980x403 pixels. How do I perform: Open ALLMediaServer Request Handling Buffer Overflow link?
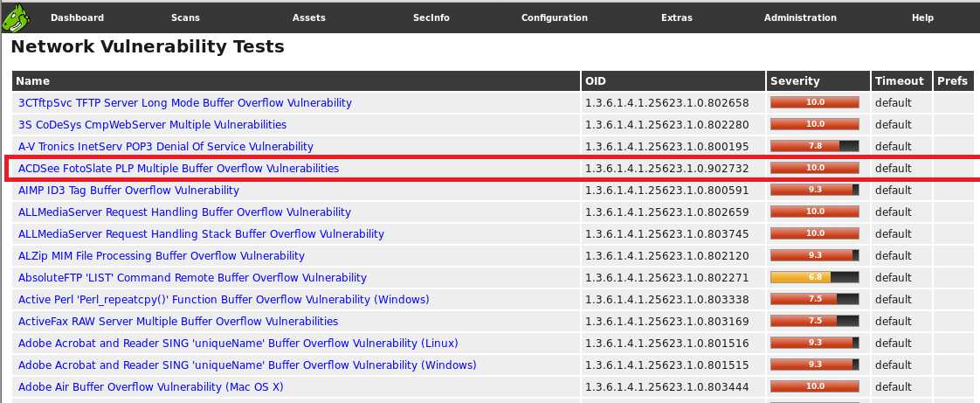(x=184, y=212)
